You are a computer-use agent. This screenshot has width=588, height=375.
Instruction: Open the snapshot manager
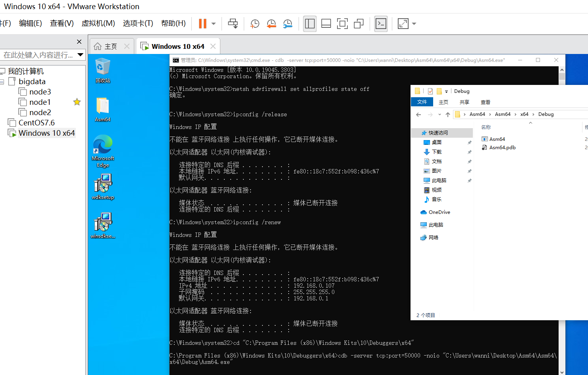pos(288,24)
